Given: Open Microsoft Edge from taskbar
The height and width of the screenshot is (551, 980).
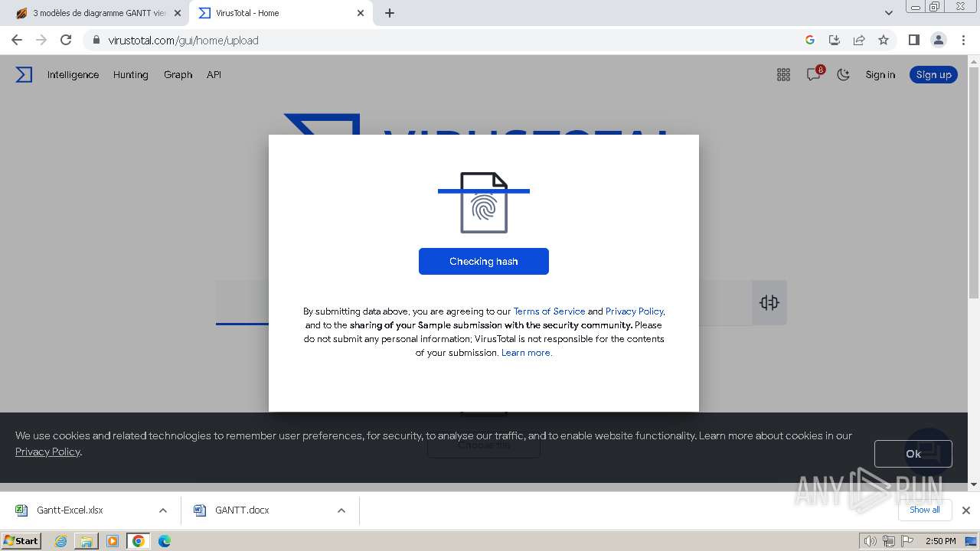Looking at the screenshot, I should 165,541.
